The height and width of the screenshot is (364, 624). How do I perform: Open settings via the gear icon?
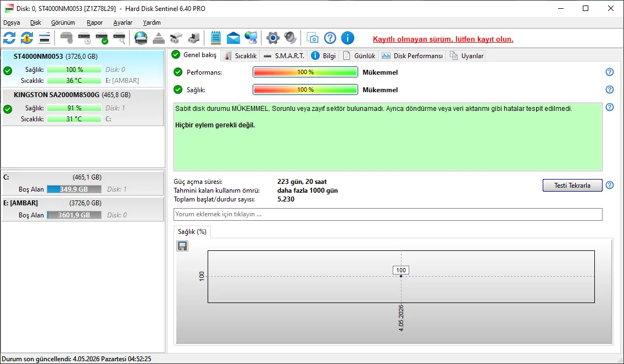272,38
